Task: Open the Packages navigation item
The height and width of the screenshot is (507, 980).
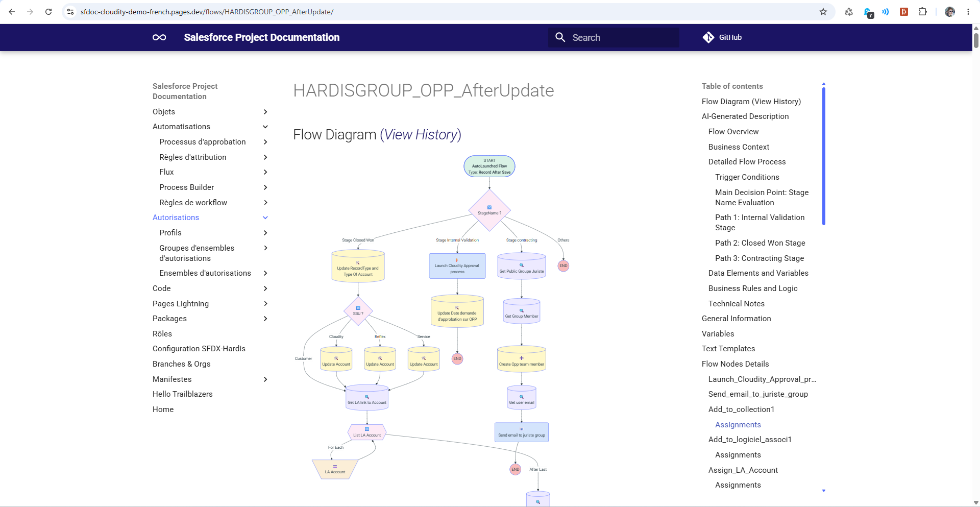Action: coord(169,319)
